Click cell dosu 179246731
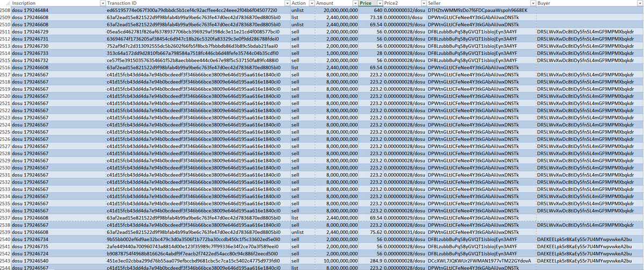 point(58,39)
